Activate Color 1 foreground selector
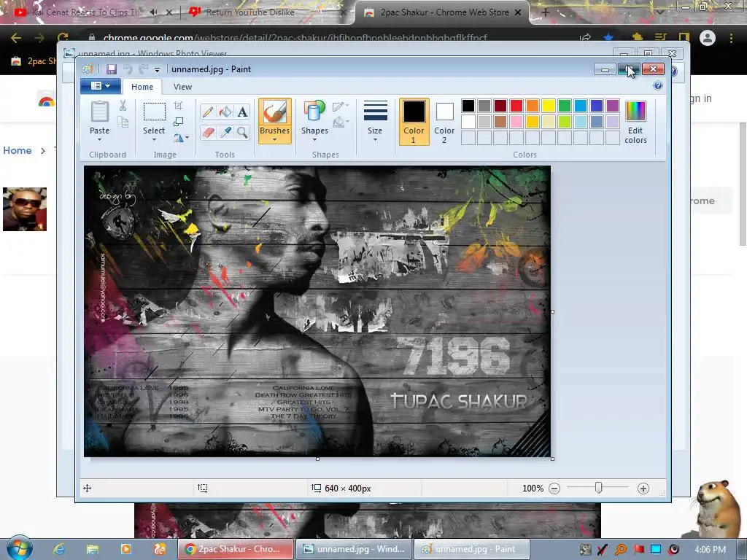This screenshot has height=560, width=747. tap(414, 122)
